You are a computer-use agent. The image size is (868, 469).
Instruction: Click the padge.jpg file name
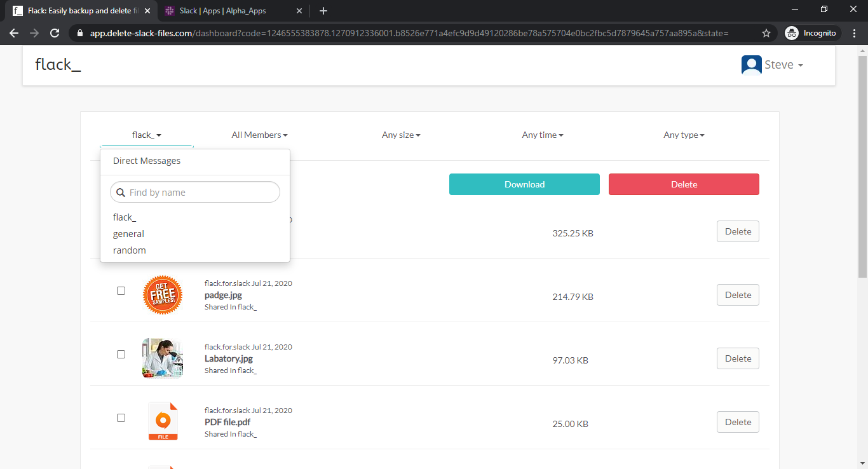click(x=223, y=295)
